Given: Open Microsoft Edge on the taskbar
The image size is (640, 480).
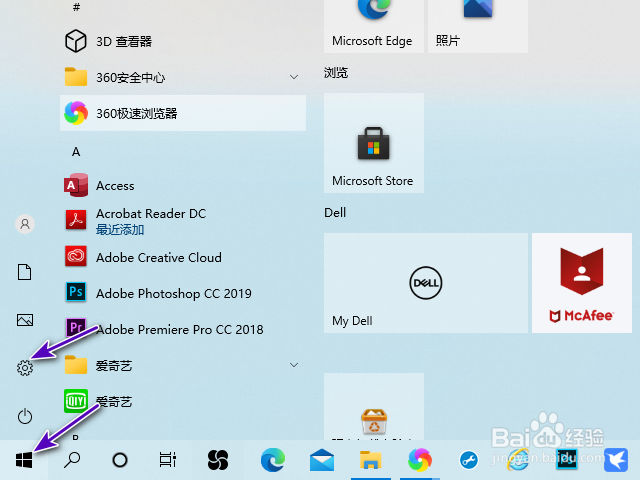Looking at the screenshot, I should pyautogui.click(x=273, y=460).
